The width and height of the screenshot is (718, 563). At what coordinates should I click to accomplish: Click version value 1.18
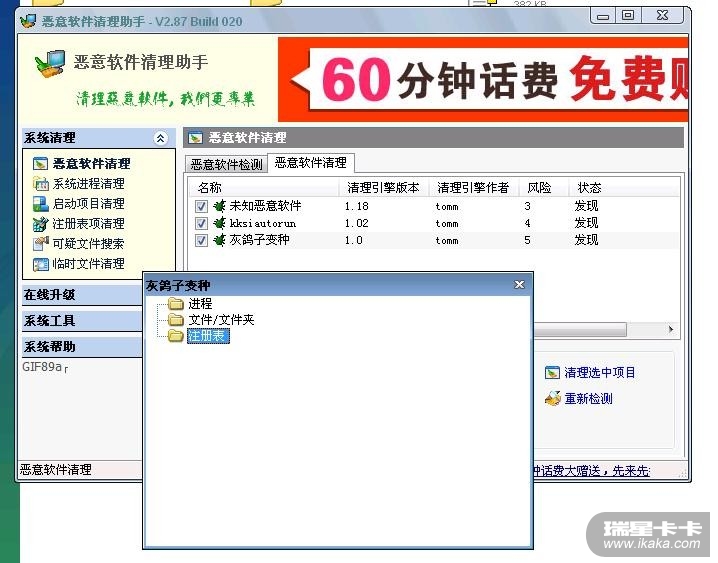click(357, 206)
